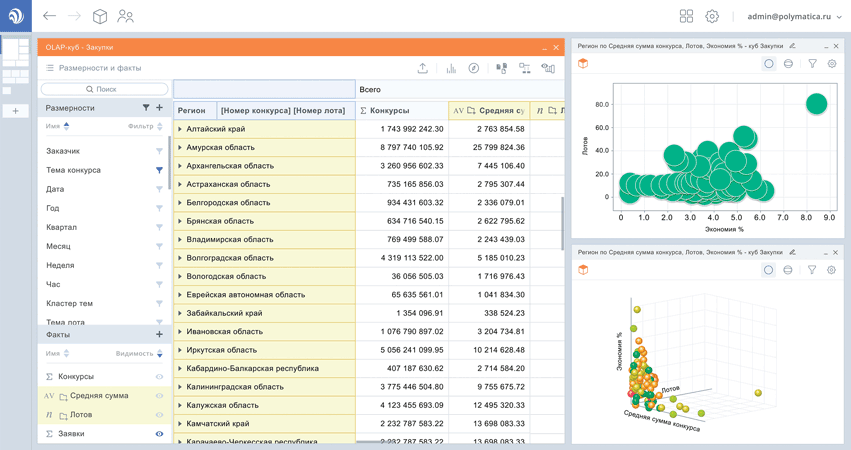The width and height of the screenshot is (851, 450).
Task: Open the hamburger menu next to Размерности и факты
Action: point(50,68)
